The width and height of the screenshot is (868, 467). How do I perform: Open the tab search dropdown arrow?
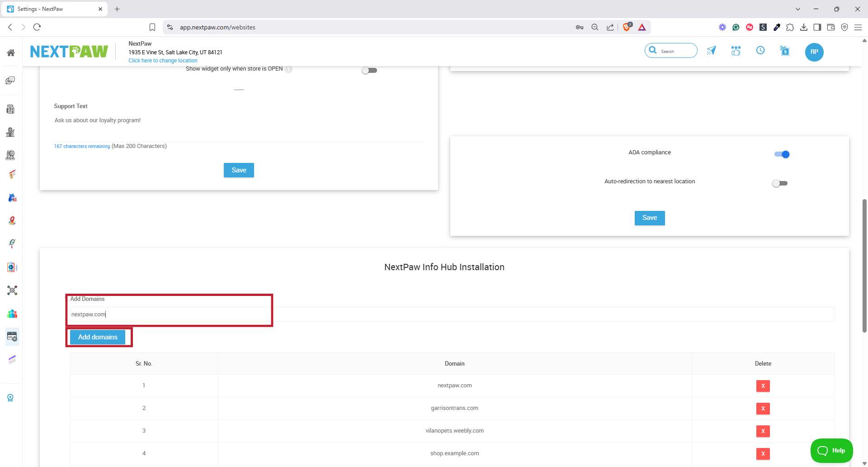pos(798,9)
